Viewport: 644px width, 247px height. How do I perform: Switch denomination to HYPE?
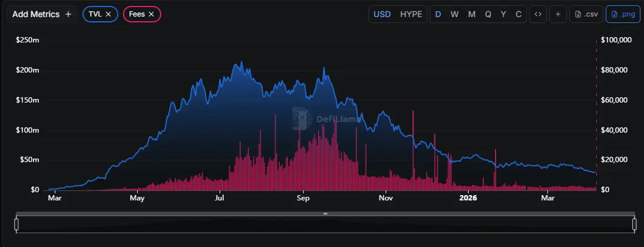[411, 14]
